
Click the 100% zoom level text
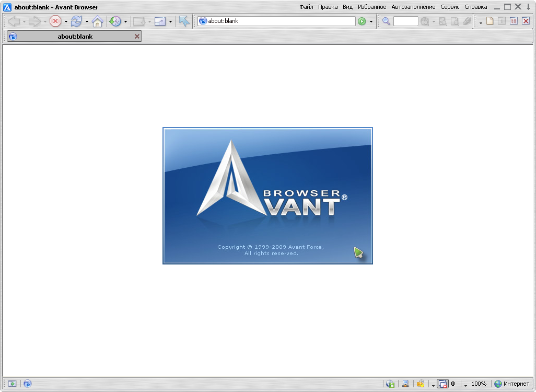pos(479,384)
